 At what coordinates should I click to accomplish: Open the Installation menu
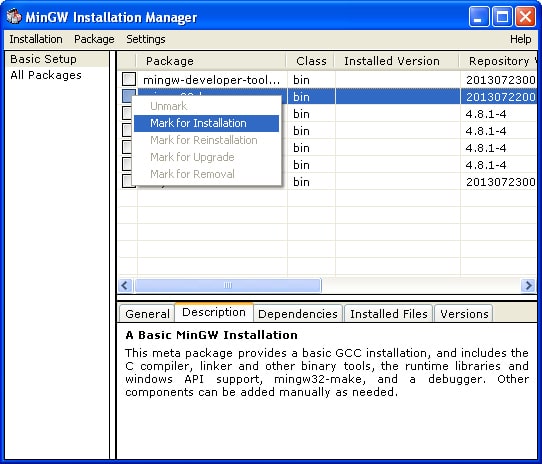tap(36, 39)
